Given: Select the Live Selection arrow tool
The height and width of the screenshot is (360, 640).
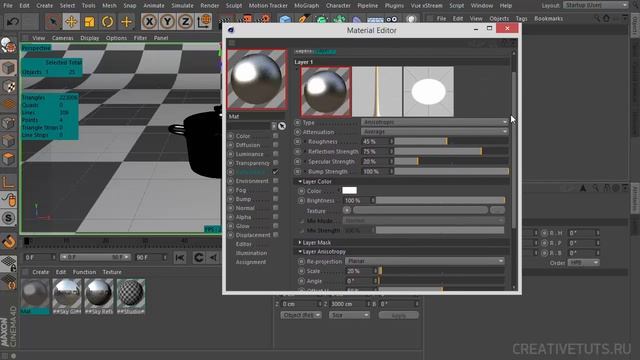Looking at the screenshot, I should (53, 22).
